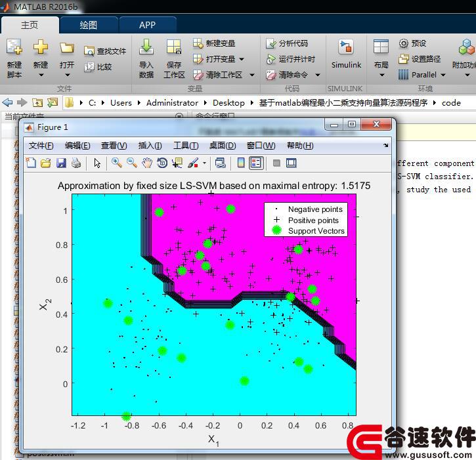Screen dimensions: 476x460
Task: Open the Insert (插入) menu in Figure 1
Action: [x=150, y=146]
